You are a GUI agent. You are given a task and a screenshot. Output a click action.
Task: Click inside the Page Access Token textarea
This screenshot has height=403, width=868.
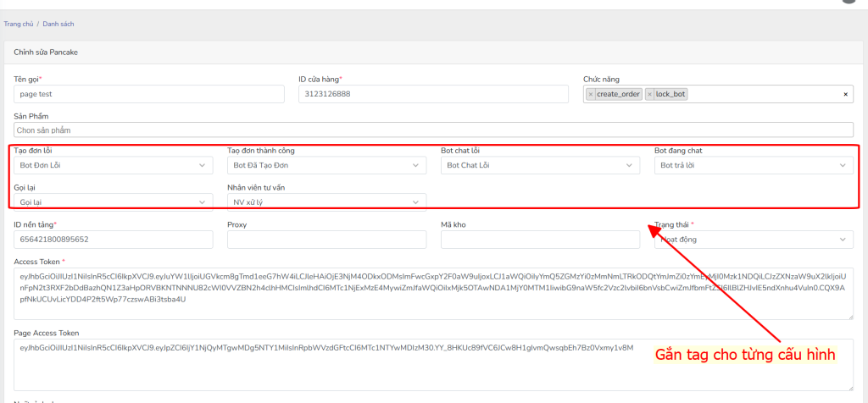[x=433, y=364]
